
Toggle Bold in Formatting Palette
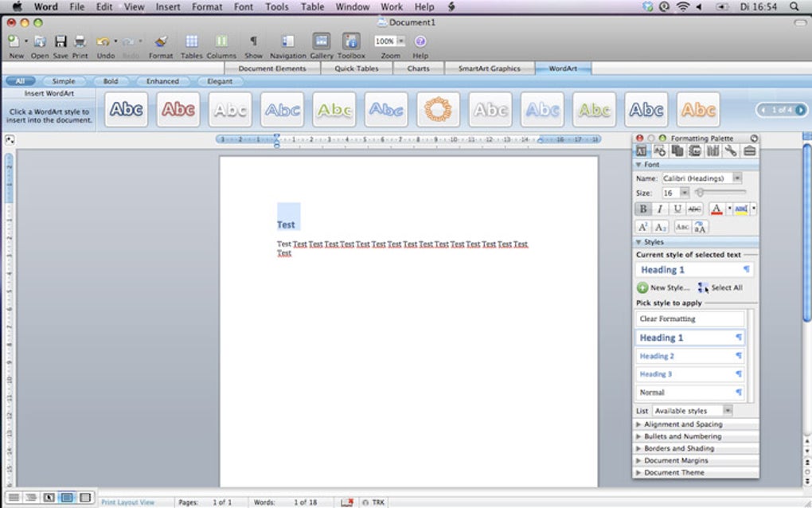coord(643,209)
